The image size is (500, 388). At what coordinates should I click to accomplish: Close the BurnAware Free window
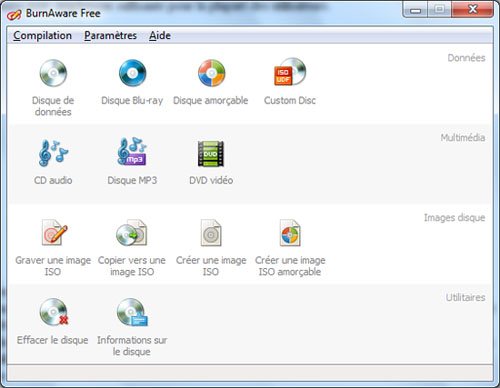[x=472, y=9]
